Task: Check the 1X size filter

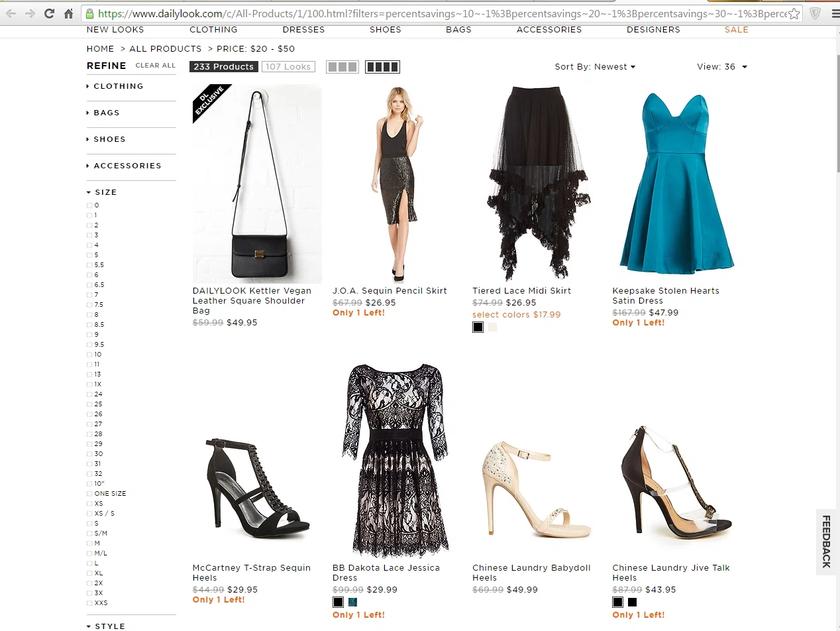Action: [x=89, y=384]
